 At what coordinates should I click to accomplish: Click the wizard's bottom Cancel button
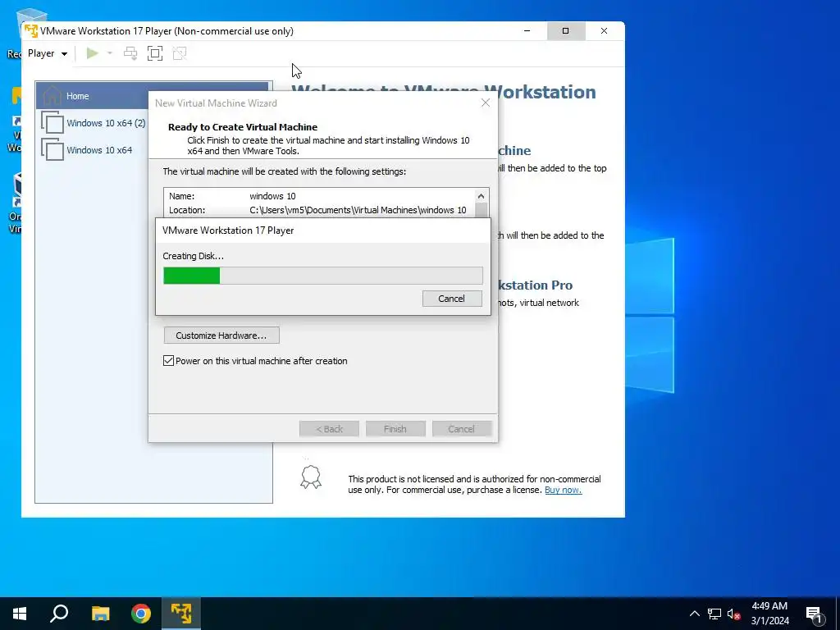point(461,429)
